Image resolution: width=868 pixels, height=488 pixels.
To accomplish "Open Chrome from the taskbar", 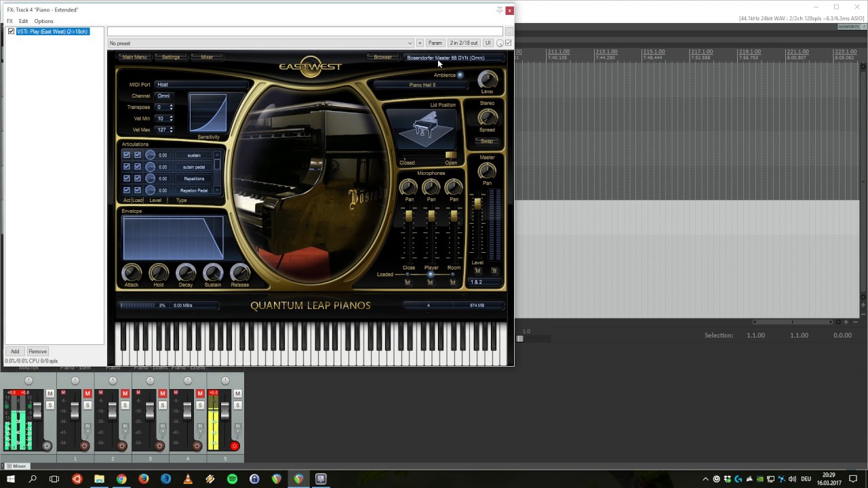I will pyautogui.click(x=121, y=479).
